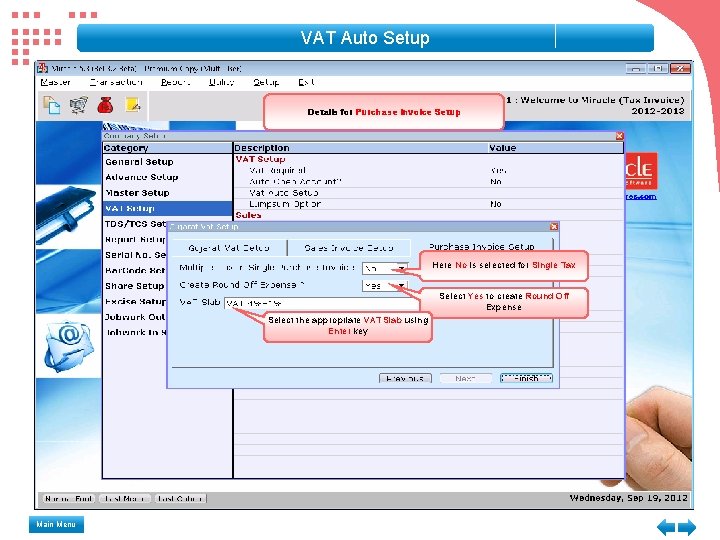Click the Normal Font status bar button
This screenshot has height=540, width=720.
point(69,499)
